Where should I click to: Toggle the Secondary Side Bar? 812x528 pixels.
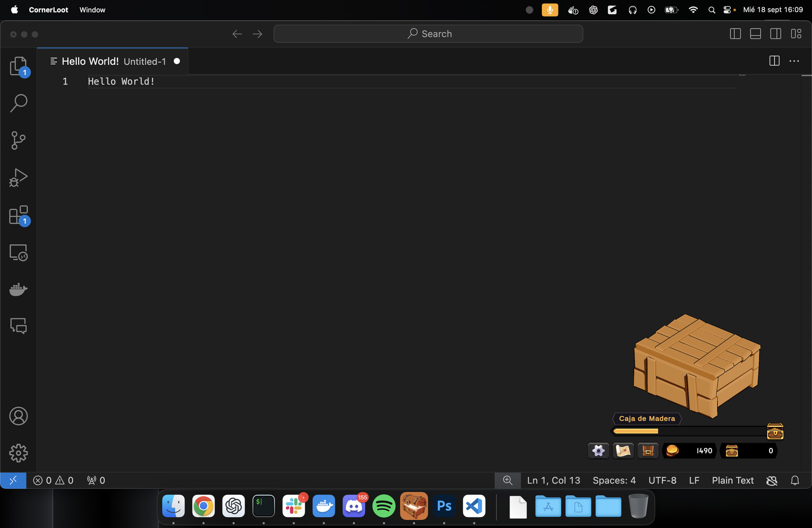tap(776, 33)
